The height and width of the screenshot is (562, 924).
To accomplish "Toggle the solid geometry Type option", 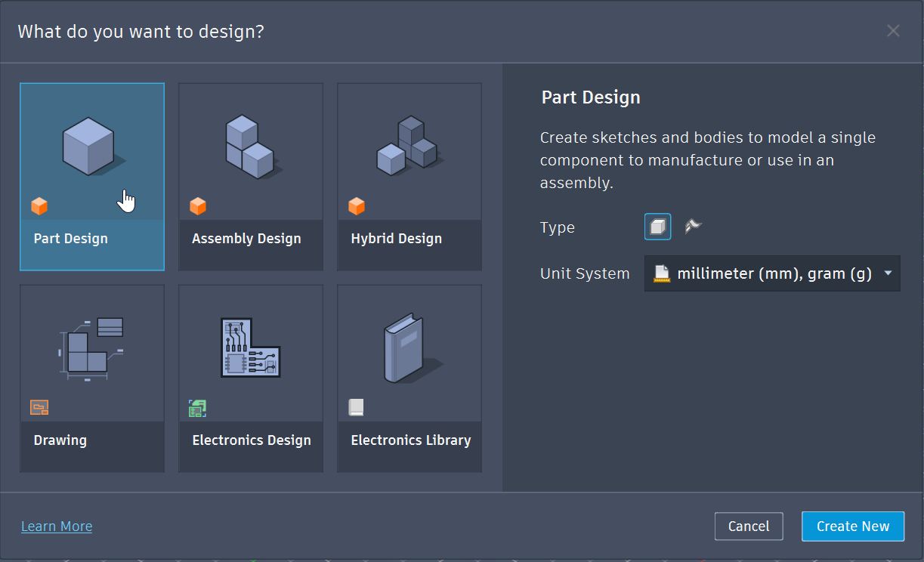I will [x=657, y=227].
